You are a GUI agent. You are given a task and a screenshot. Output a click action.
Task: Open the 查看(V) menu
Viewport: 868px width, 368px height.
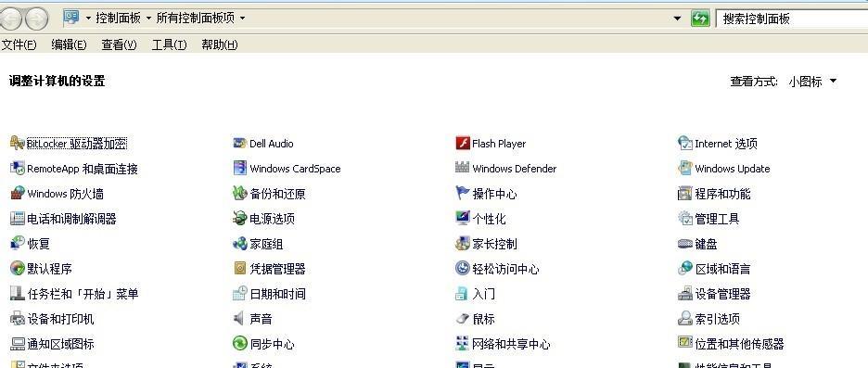(x=119, y=44)
